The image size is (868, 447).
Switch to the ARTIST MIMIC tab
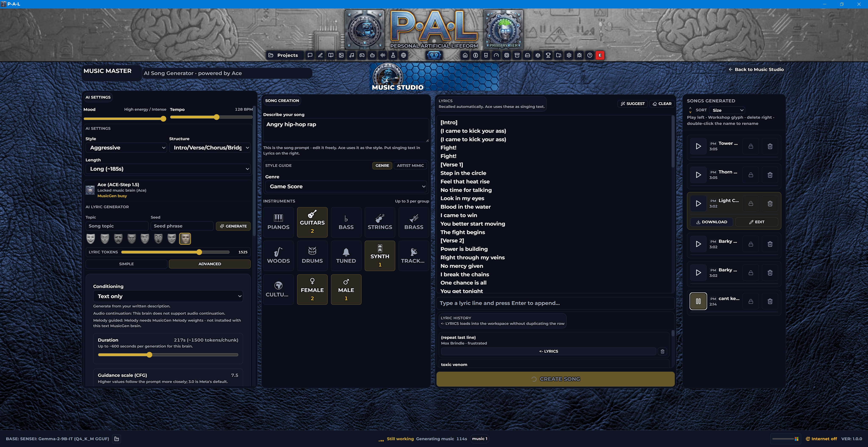410,166
